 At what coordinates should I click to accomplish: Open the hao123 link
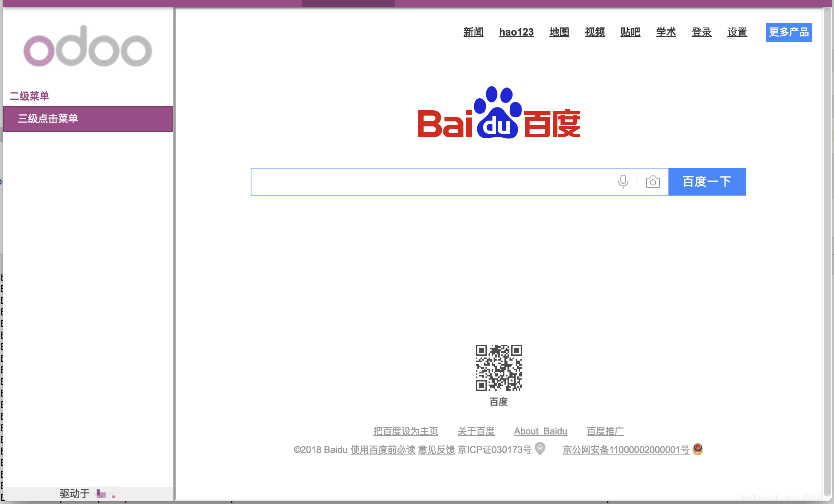click(x=516, y=32)
